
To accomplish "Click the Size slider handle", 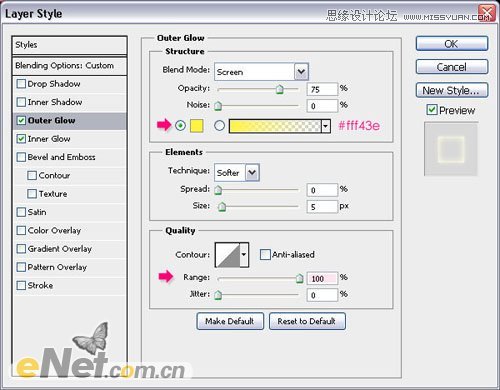I will click(x=222, y=207).
